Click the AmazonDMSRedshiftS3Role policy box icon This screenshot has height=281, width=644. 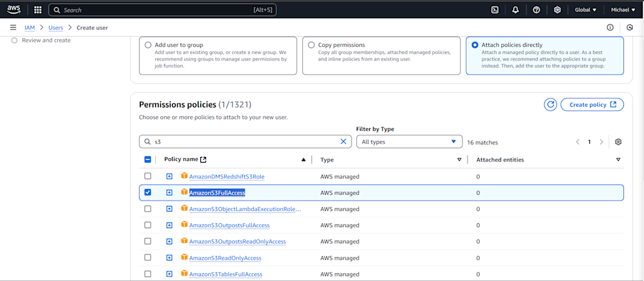click(184, 176)
